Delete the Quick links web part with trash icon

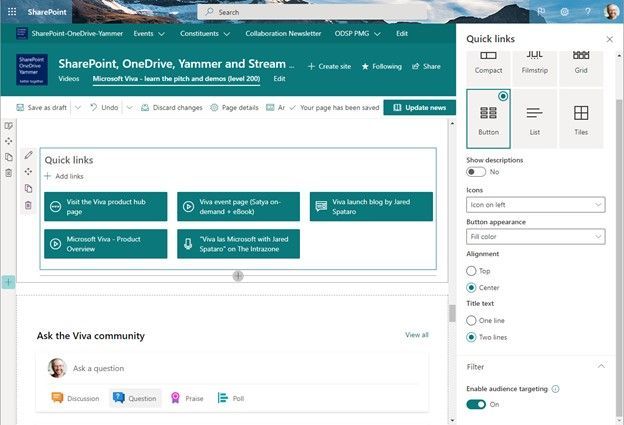(x=28, y=205)
